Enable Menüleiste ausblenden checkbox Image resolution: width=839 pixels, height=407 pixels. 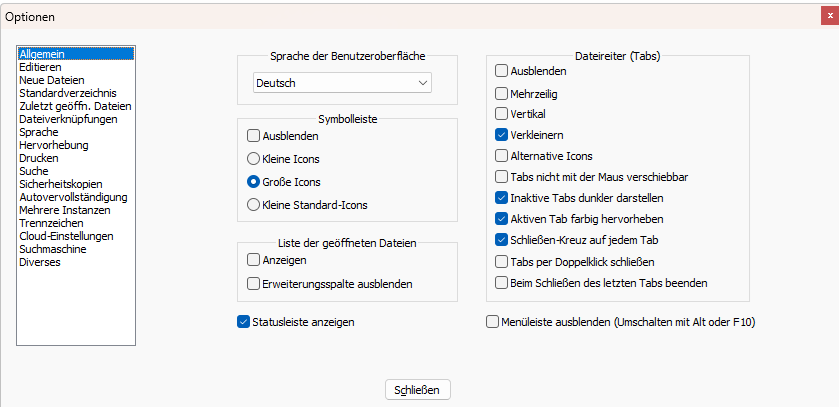click(x=492, y=321)
